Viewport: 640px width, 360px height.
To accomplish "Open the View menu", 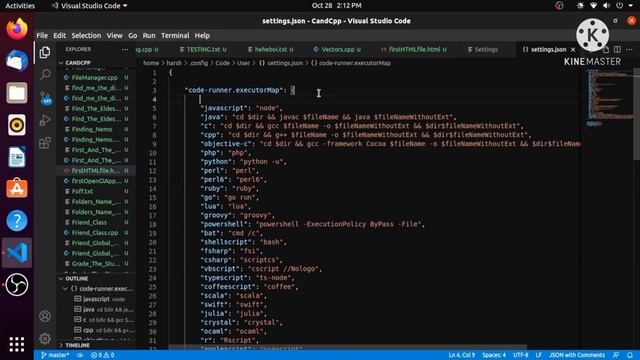I will pos(114,36).
